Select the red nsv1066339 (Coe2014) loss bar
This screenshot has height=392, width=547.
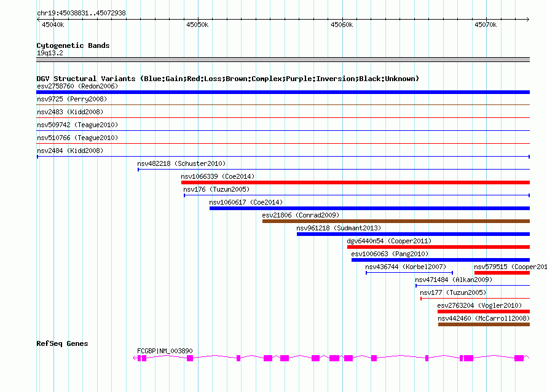tap(355, 182)
